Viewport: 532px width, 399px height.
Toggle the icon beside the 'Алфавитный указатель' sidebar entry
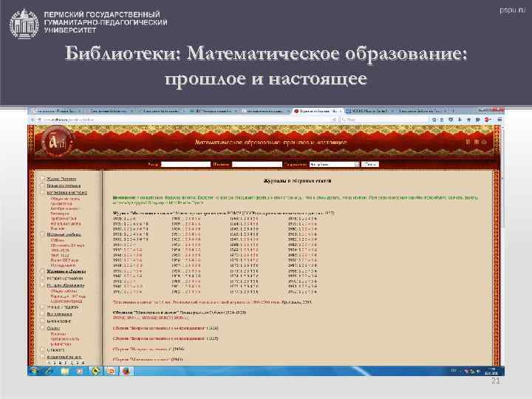pyautogui.click(x=43, y=357)
